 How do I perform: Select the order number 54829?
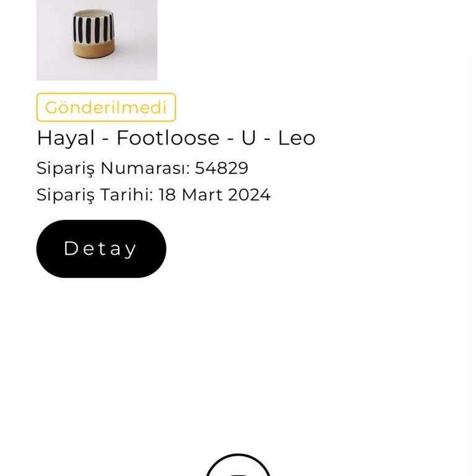click(222, 168)
